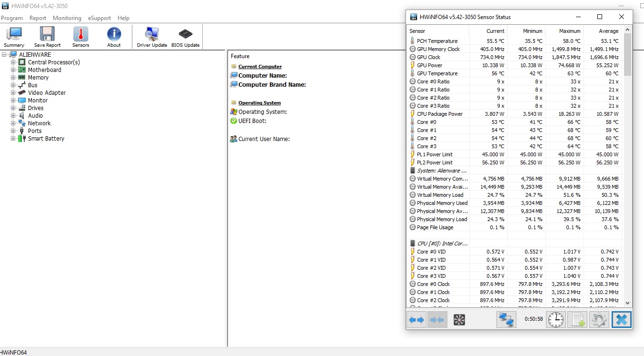Click the logging sheet icon with plus
The width and height of the screenshot is (644, 356).
point(577,320)
